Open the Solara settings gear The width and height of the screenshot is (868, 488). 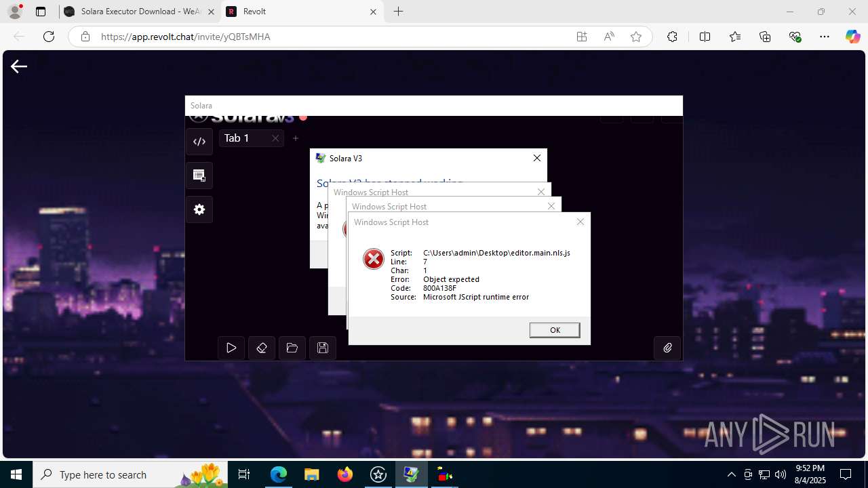[199, 209]
